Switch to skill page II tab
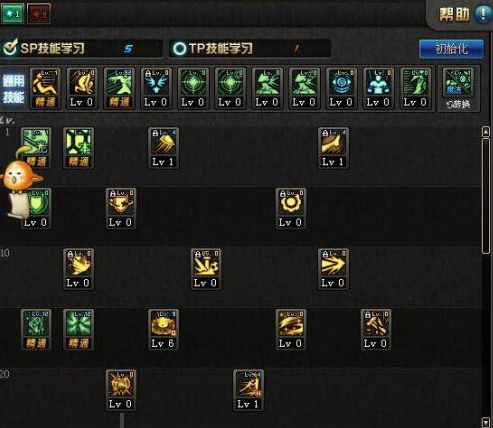Viewport: 493px width, 428px height. [x=39, y=14]
